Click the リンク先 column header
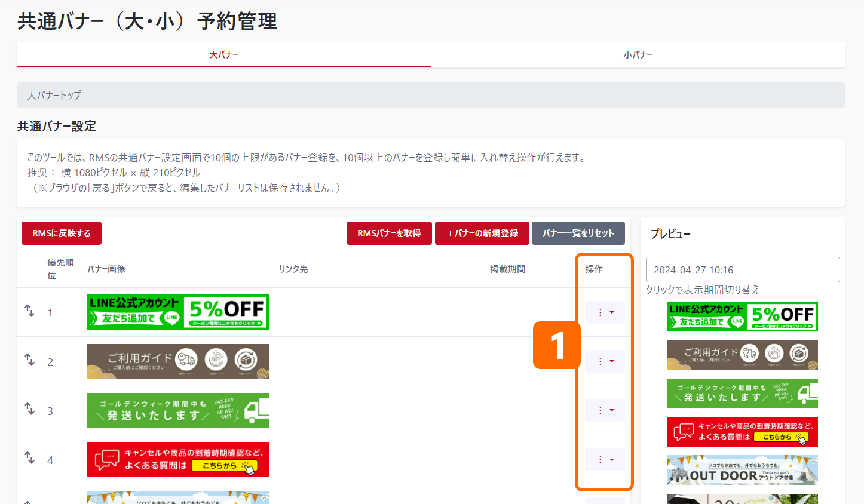 click(x=293, y=269)
